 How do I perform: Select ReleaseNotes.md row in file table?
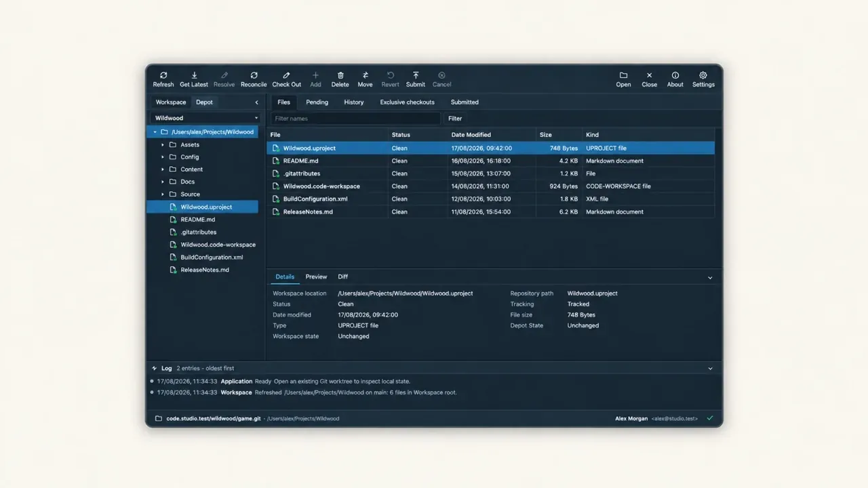pyautogui.click(x=491, y=211)
